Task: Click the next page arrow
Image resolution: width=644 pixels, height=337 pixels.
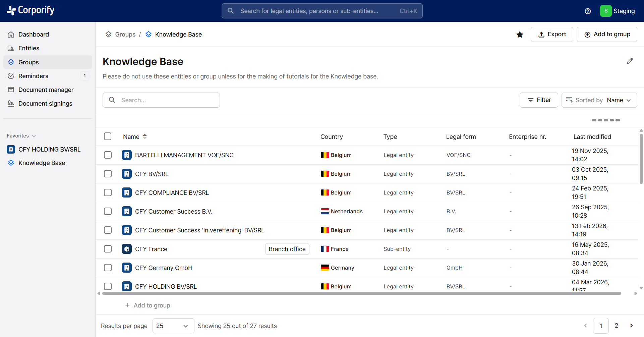Action: (631, 326)
